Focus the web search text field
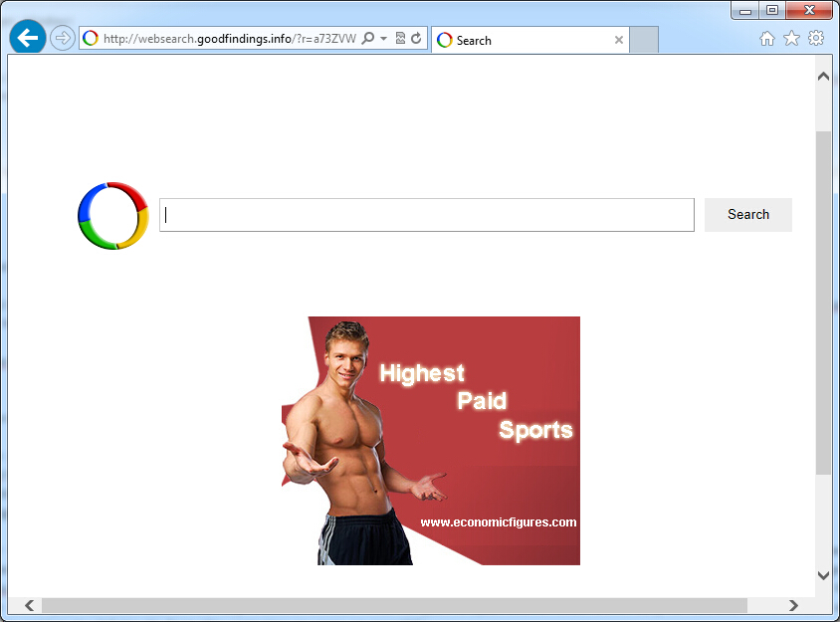 (427, 215)
